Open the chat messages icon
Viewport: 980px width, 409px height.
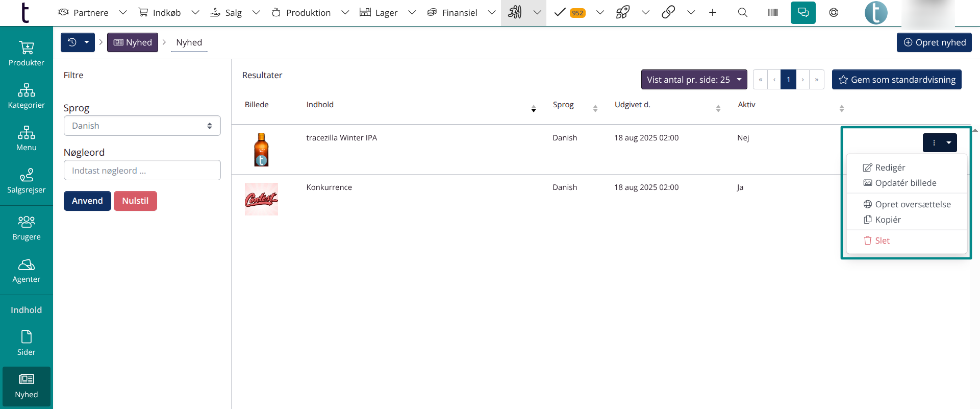pos(803,13)
